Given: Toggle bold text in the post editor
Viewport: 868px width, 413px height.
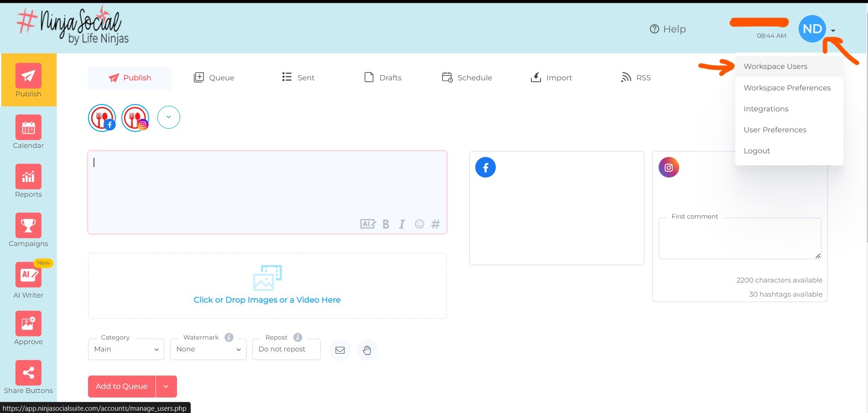Looking at the screenshot, I should click(x=386, y=224).
